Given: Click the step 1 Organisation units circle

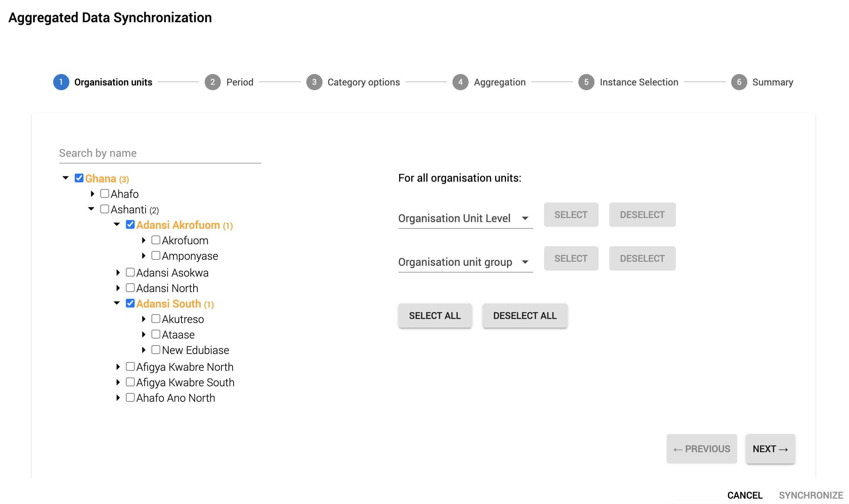Looking at the screenshot, I should tap(61, 82).
